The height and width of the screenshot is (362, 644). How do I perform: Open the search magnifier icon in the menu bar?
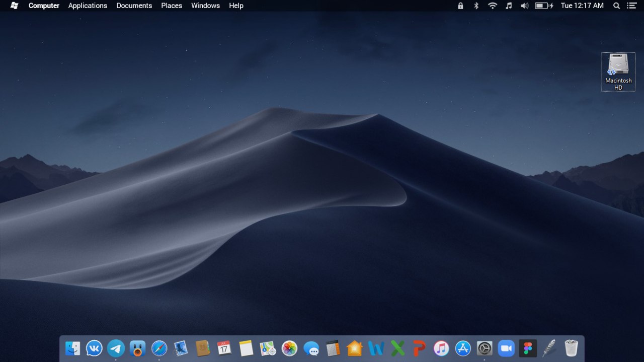point(617,6)
